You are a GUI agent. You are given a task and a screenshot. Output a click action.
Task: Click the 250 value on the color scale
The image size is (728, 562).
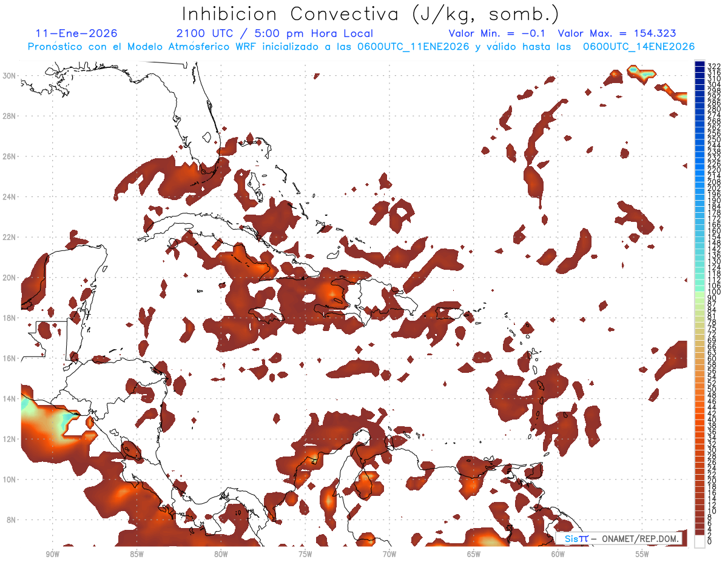(x=714, y=140)
